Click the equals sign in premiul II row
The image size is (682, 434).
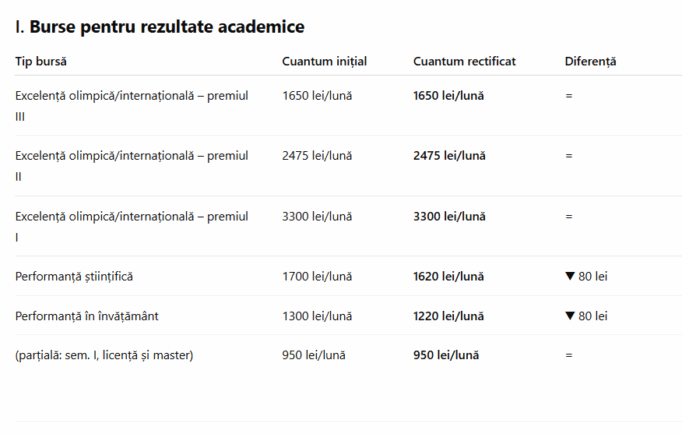click(569, 156)
